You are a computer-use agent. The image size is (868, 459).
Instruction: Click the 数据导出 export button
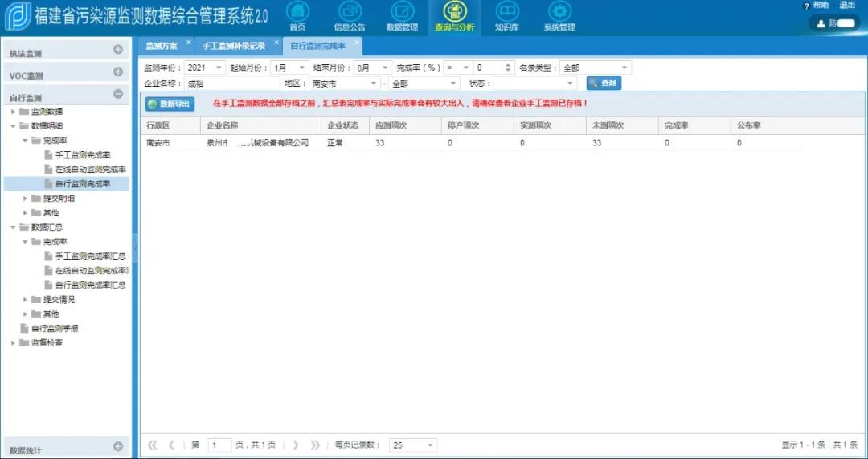click(170, 104)
